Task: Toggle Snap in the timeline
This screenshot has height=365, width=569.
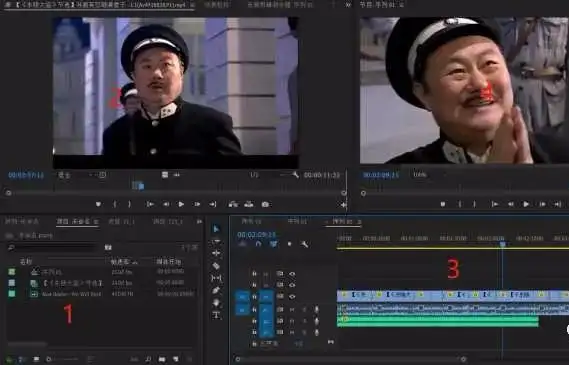Action: coord(258,244)
